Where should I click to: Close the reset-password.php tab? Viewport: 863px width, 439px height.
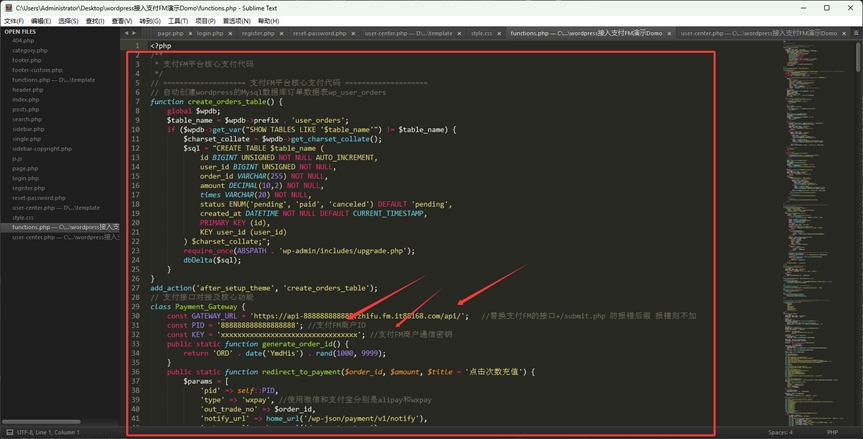(x=353, y=34)
